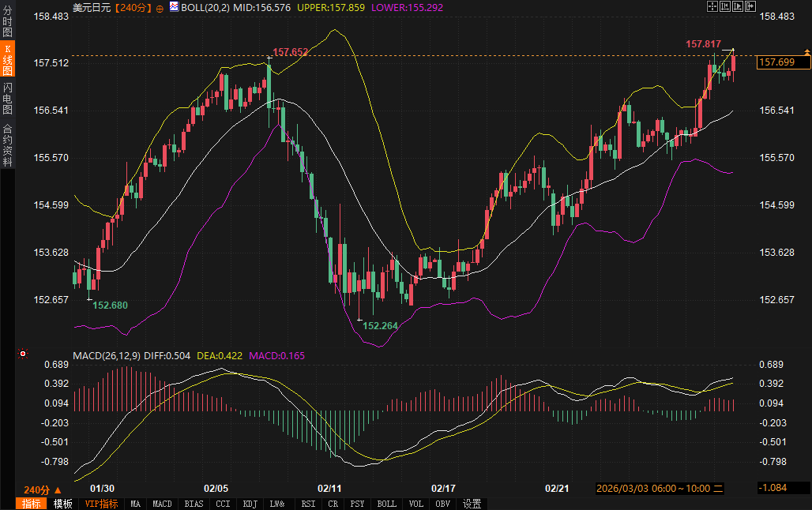Click the crosshair cursor icon at top right

click(712, 6)
